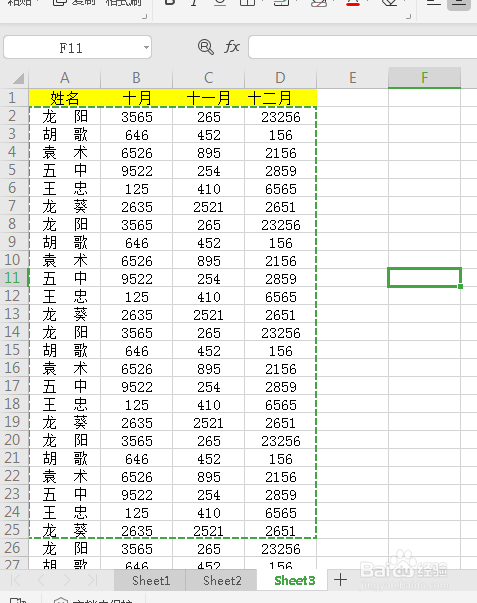
Task: Select row 20 header
Action: (x=12, y=440)
